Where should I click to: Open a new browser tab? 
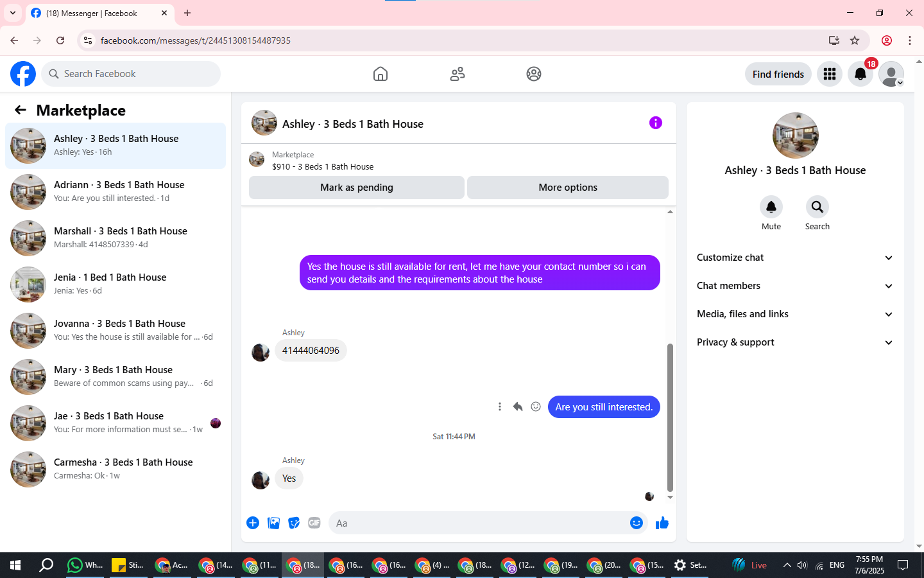[187, 13]
